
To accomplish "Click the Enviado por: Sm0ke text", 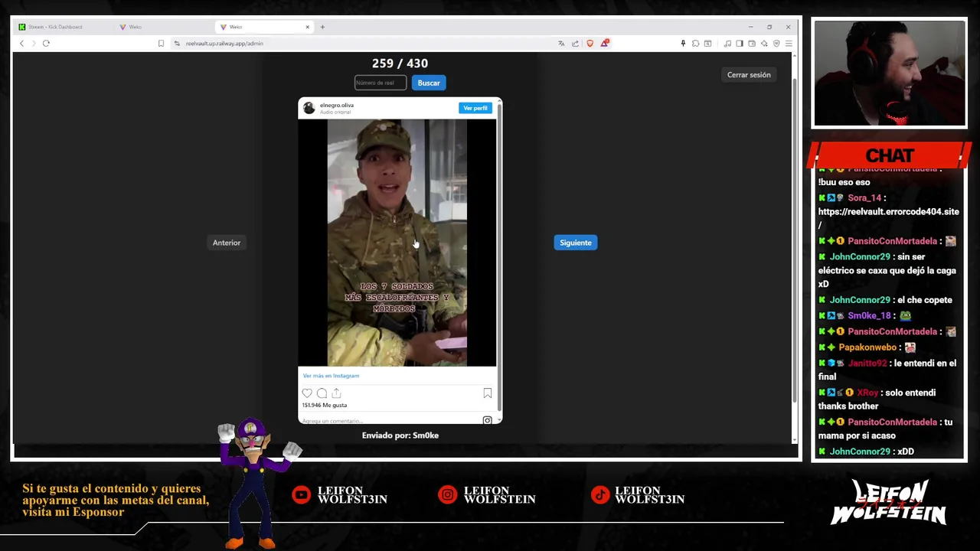I will [x=400, y=435].
